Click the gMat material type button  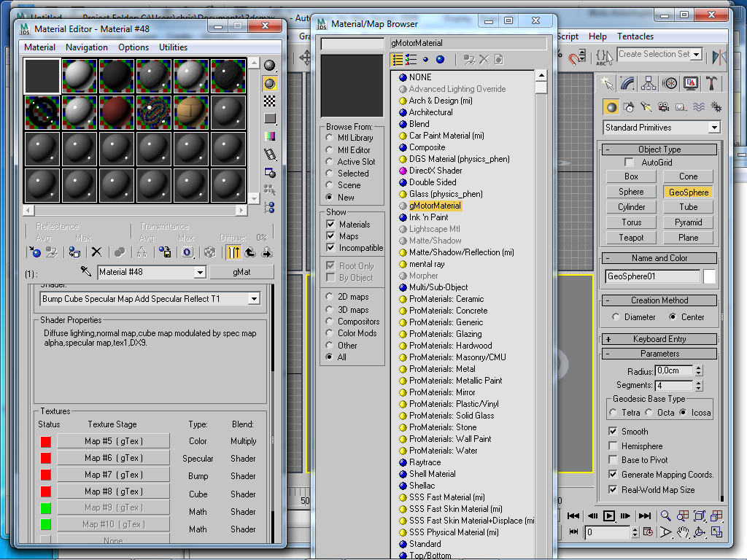(x=241, y=272)
